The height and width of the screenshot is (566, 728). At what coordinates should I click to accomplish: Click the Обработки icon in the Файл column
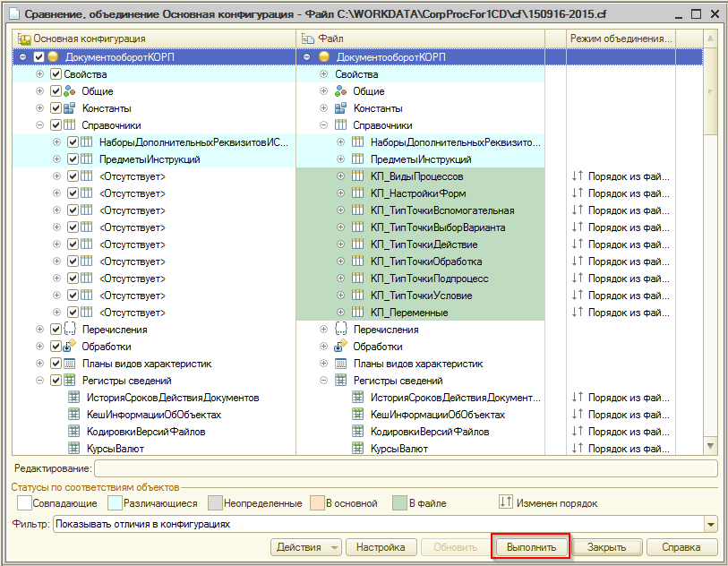(340, 347)
